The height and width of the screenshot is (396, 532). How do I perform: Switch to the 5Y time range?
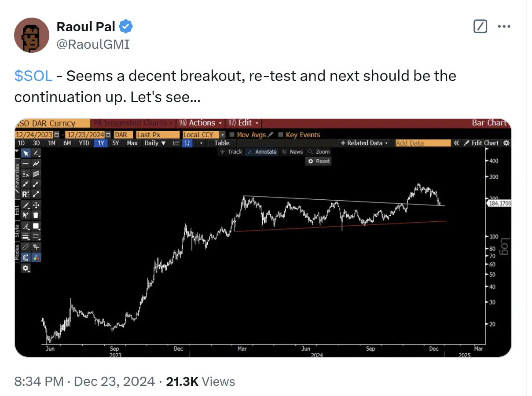coord(115,143)
